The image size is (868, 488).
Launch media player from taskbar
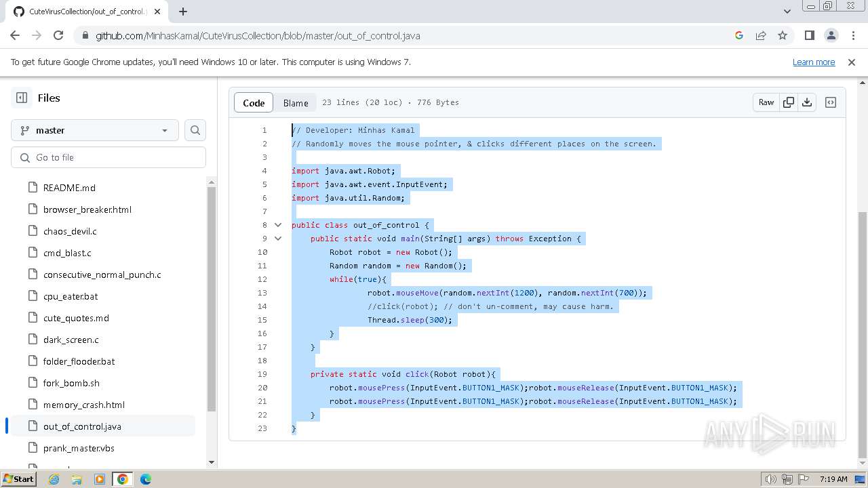pos(100,479)
